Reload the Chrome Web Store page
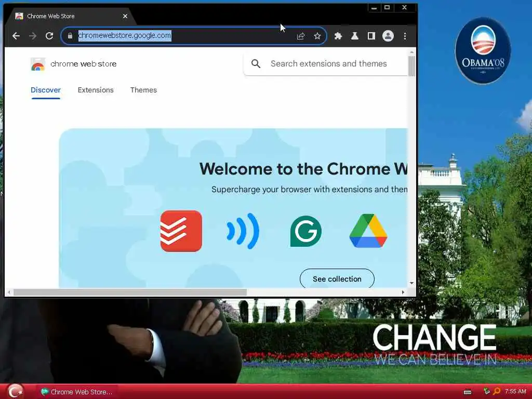The image size is (532, 399). click(x=49, y=36)
